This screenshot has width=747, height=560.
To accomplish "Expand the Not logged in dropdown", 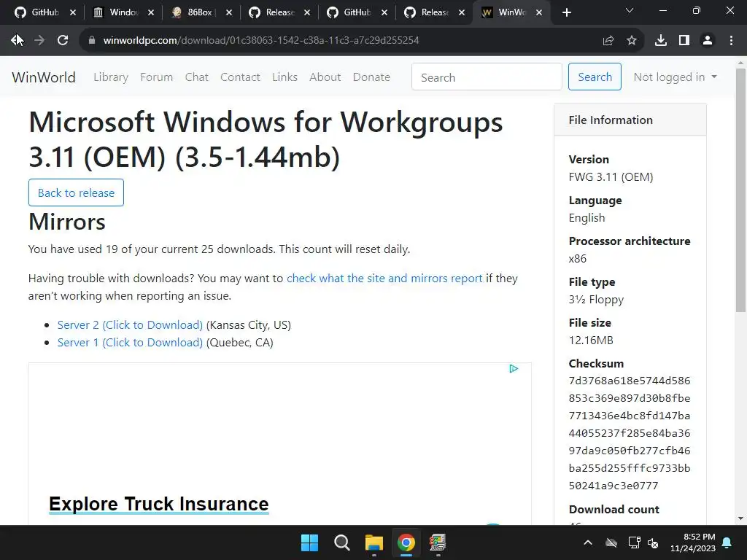I will tap(675, 77).
